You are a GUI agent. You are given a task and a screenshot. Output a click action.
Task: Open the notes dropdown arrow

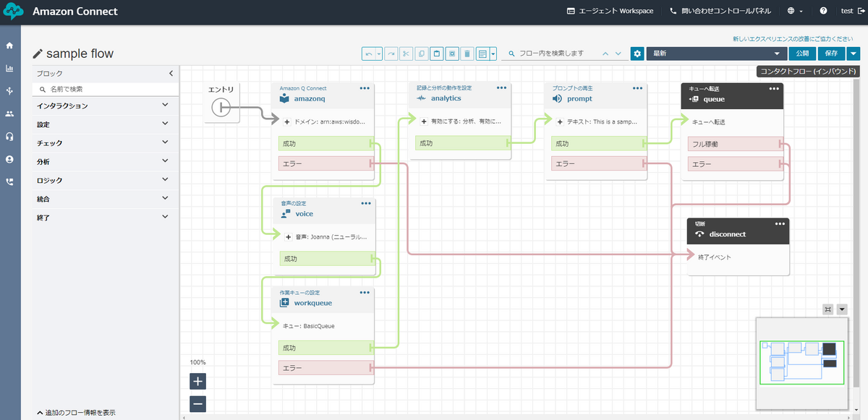point(493,53)
